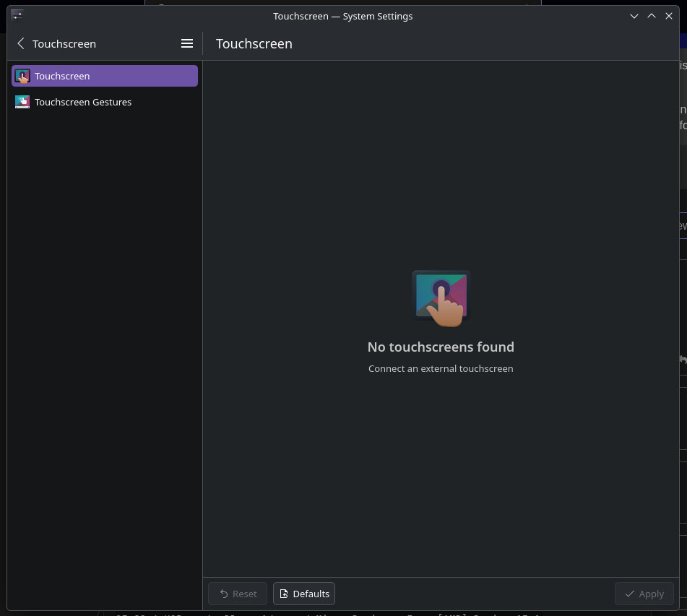Click the Touchscreen Gestures hand icon

coord(22,103)
